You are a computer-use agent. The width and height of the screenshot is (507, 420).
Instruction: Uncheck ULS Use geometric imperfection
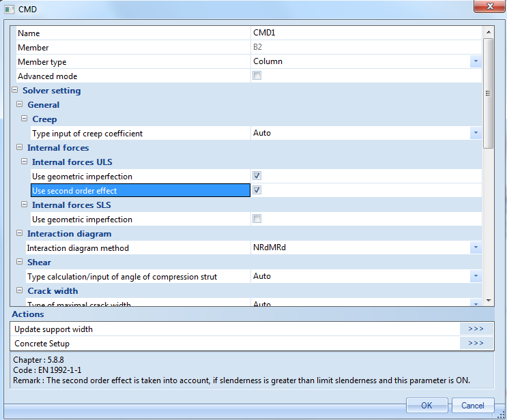tap(257, 176)
